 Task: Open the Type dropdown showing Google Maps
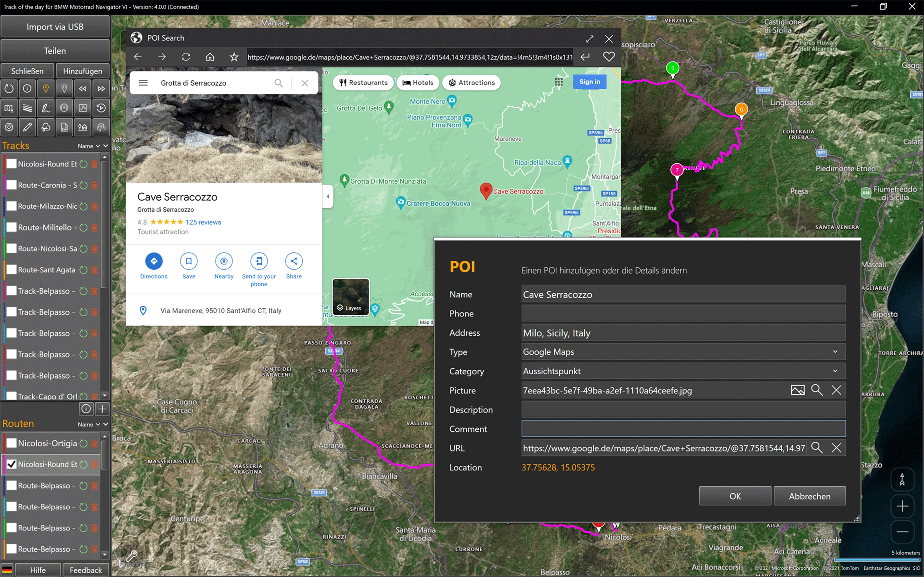click(x=683, y=352)
